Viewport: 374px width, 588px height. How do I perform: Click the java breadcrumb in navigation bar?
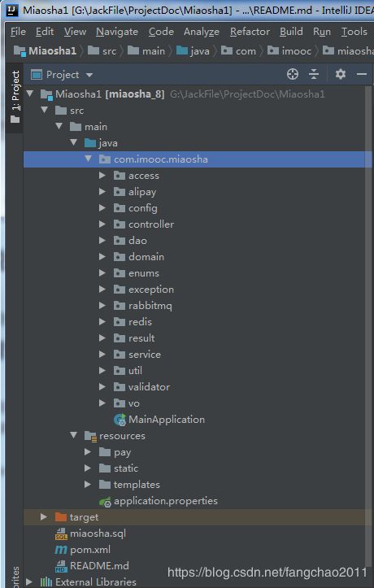point(193,50)
